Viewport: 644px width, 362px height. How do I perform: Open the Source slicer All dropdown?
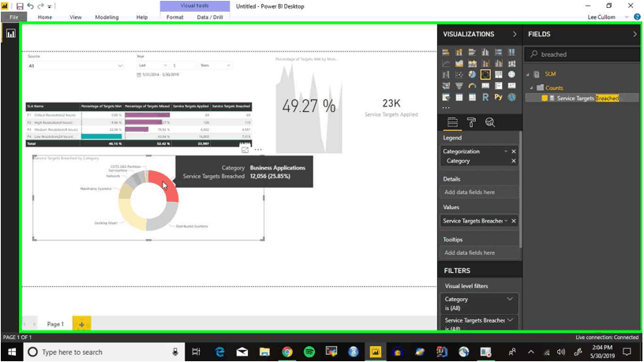point(75,65)
